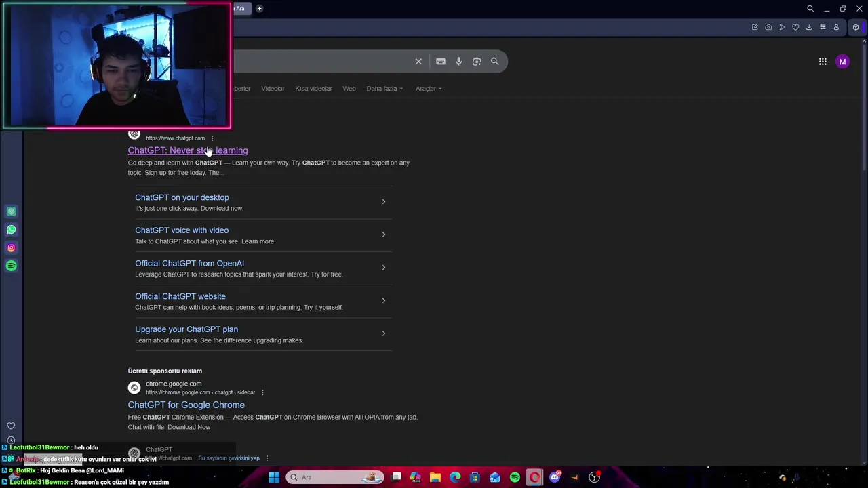Expand Upgrade your ChatGPT plan chevron
Image resolution: width=868 pixels, height=488 pixels.
coord(383,333)
